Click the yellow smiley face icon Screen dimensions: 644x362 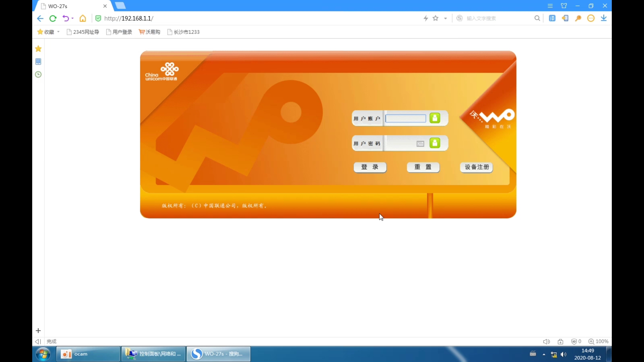[591, 18]
